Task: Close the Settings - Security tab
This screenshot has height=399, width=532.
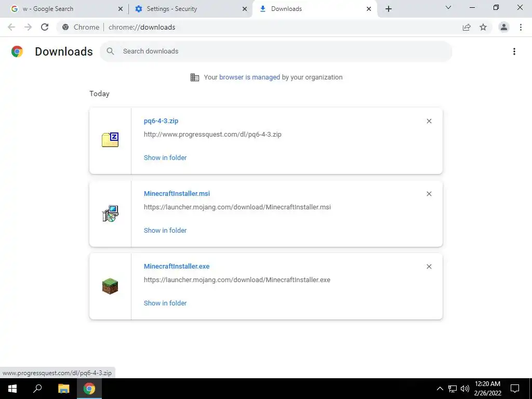Action: (x=245, y=9)
